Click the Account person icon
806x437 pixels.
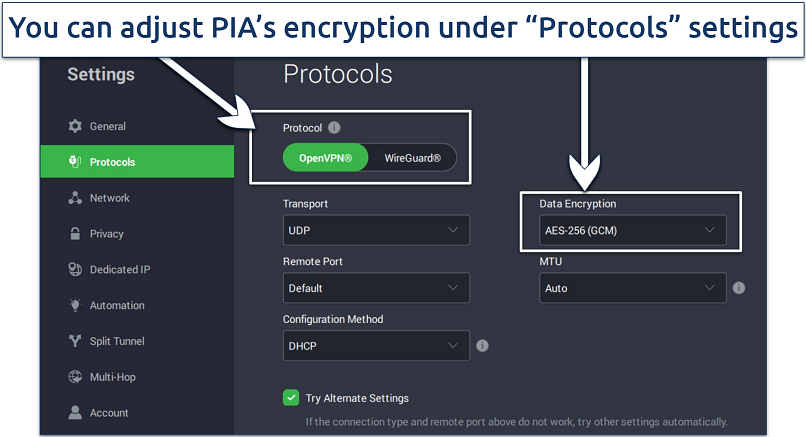[74, 412]
